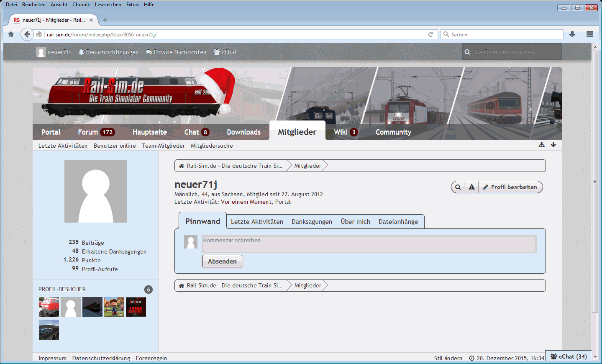Open a new browser tab with plus
This screenshot has width=602, height=364.
click(x=105, y=20)
